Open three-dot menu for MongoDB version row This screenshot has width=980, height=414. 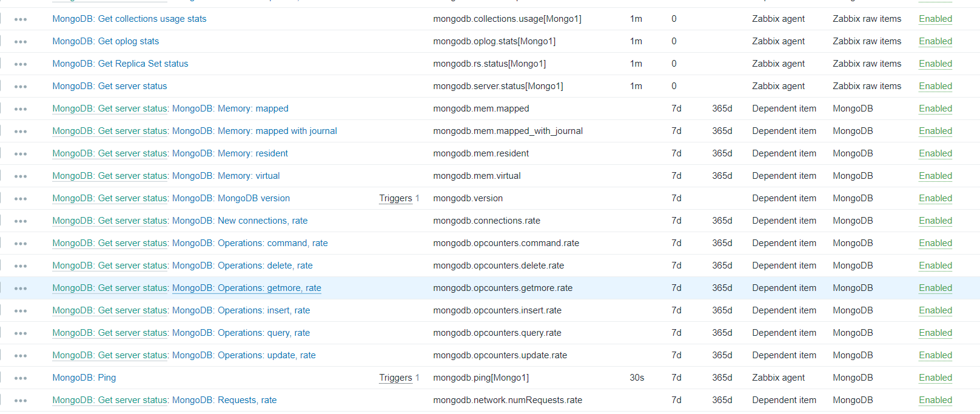click(x=21, y=199)
